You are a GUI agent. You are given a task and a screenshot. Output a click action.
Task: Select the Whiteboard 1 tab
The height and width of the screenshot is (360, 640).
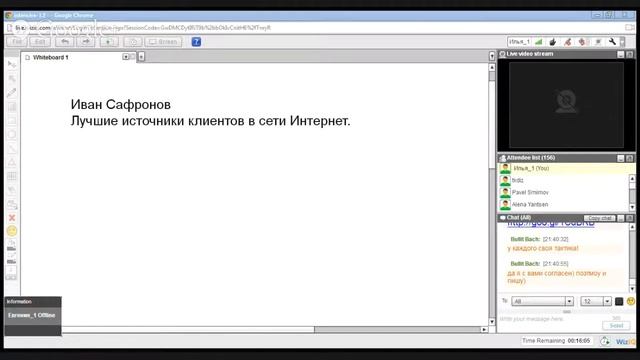click(51, 58)
